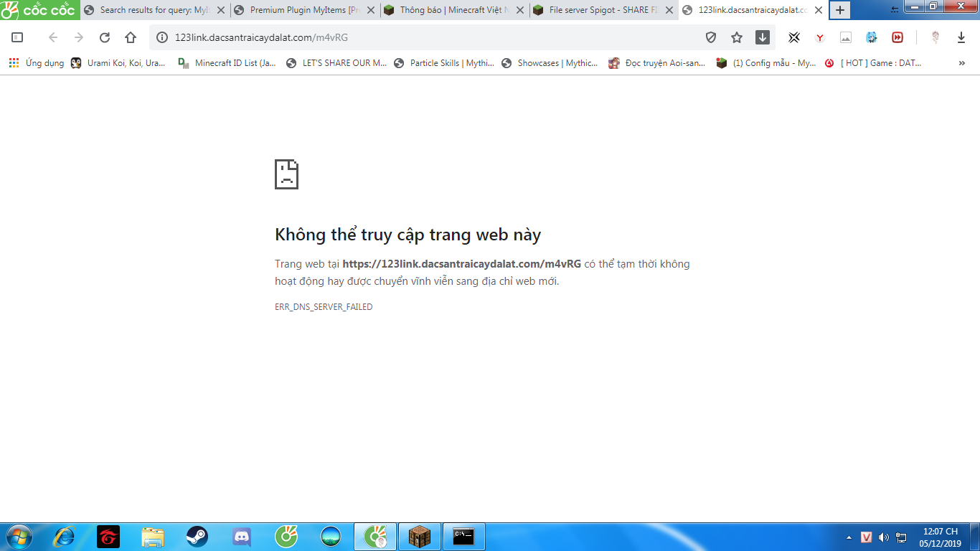Close the Premium Plugin MyItems tab
Screen dimensions: 980x551
coord(371,10)
